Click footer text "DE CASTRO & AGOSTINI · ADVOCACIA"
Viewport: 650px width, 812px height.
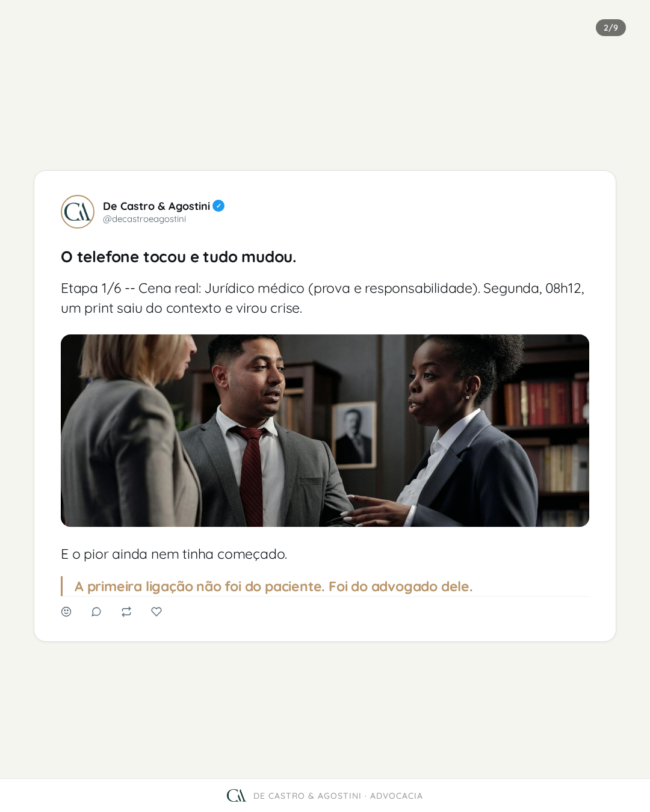point(338,796)
